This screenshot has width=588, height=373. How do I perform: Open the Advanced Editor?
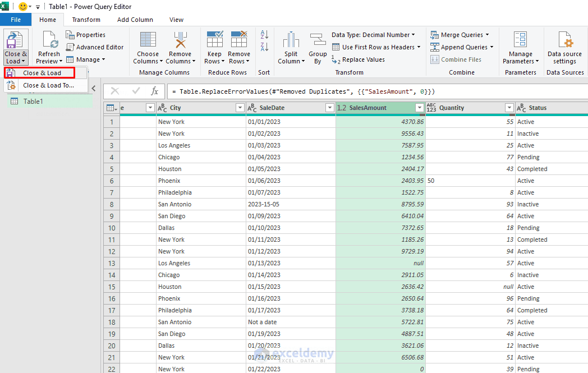coord(94,47)
